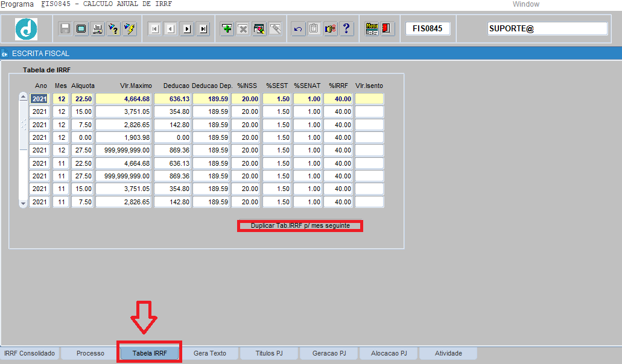Click Ano field in the highlighted first row
The width and height of the screenshot is (622, 364).
[x=40, y=99]
